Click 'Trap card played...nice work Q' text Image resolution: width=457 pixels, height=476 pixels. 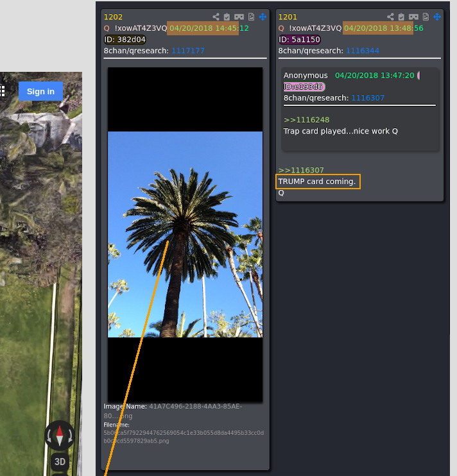tap(341, 131)
